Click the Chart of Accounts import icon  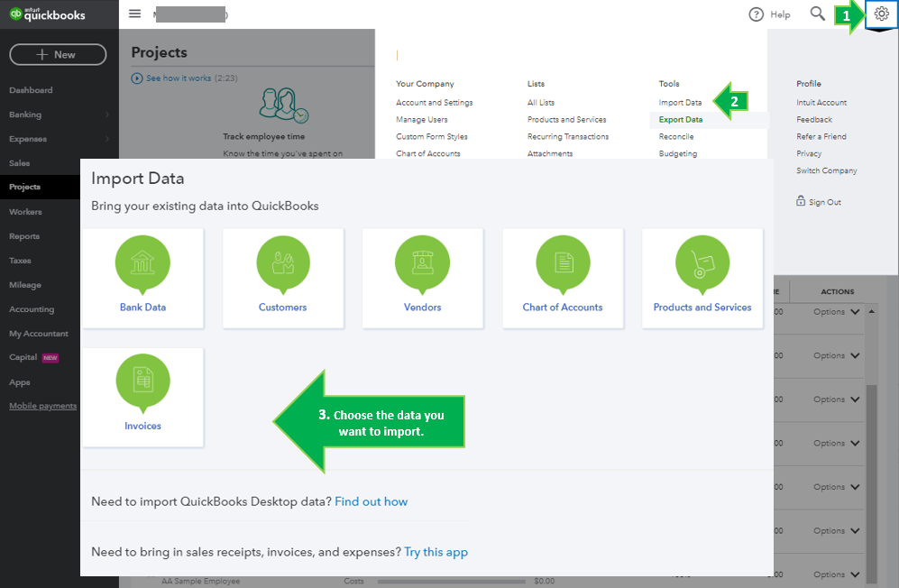point(563,264)
